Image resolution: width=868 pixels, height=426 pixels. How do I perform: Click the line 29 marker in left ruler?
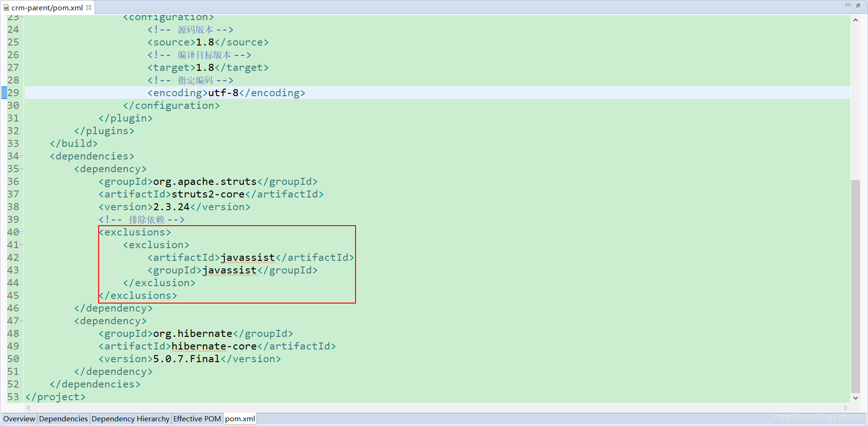pyautogui.click(x=4, y=92)
